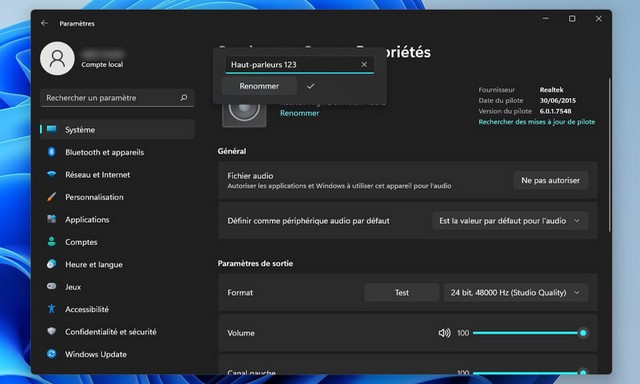Viewport: 640px width, 384px height.
Task: Select the Comptes person icon
Action: tap(52, 242)
